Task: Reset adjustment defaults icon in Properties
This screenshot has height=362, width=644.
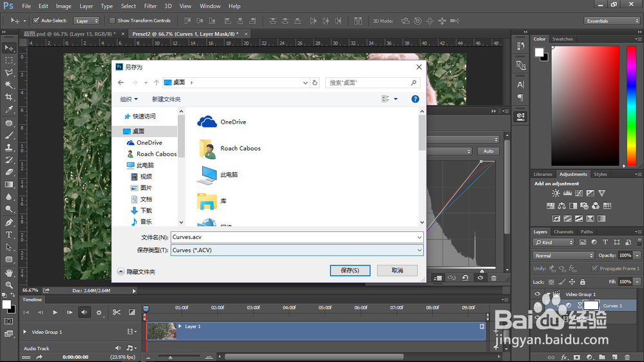Action: 466,278
